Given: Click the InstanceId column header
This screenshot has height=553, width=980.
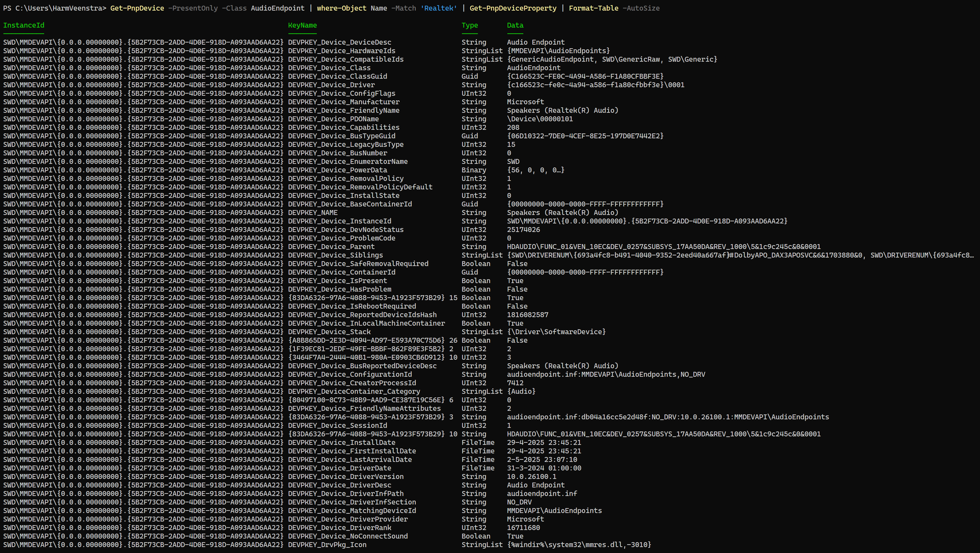Looking at the screenshot, I should 23,25.
